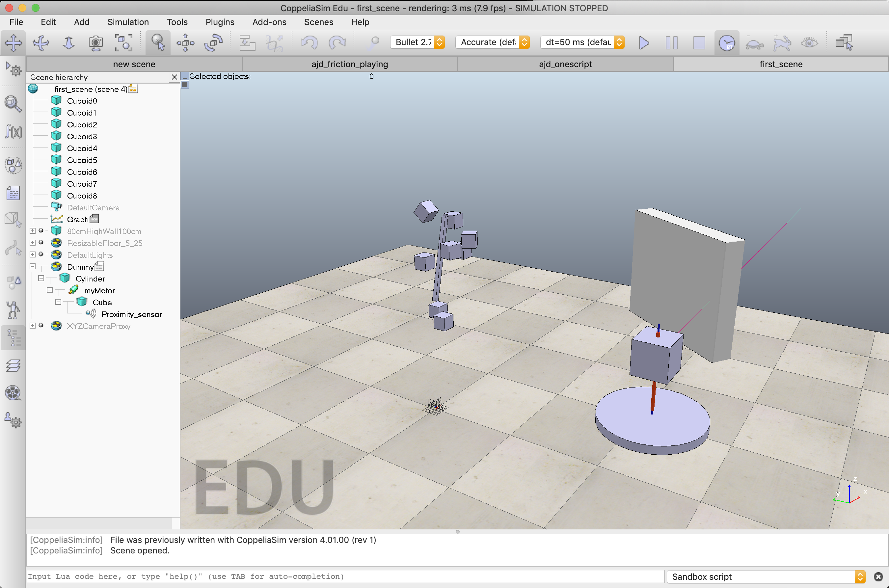The image size is (889, 588).
Task: Toggle the scene hierarchy sidebar button
Action: click(13, 338)
